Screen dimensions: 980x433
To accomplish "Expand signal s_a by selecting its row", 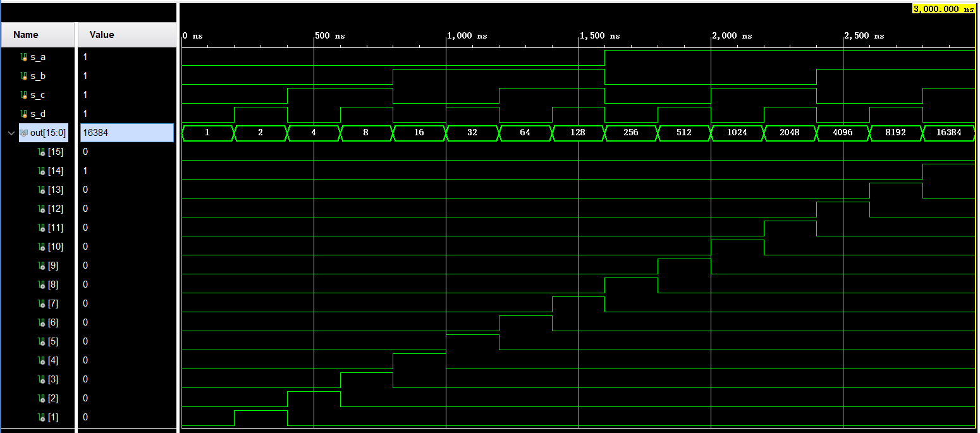I will tap(38, 56).
